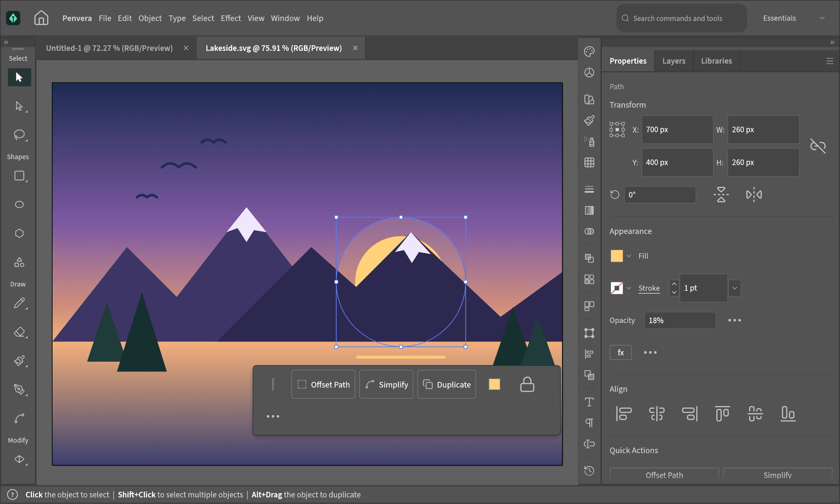Select the Rectangle shape tool
Viewport: 840px width, 504px height.
19,176
